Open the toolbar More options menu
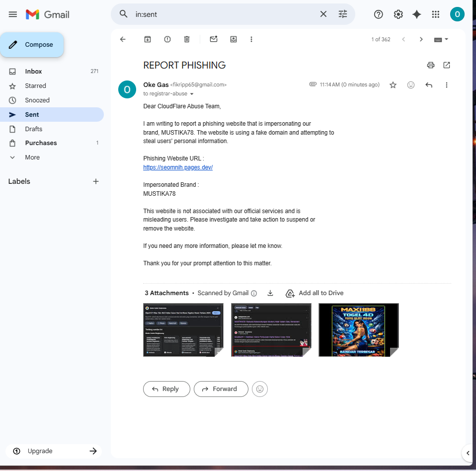Screen dimensions: 476x471 pos(251,39)
